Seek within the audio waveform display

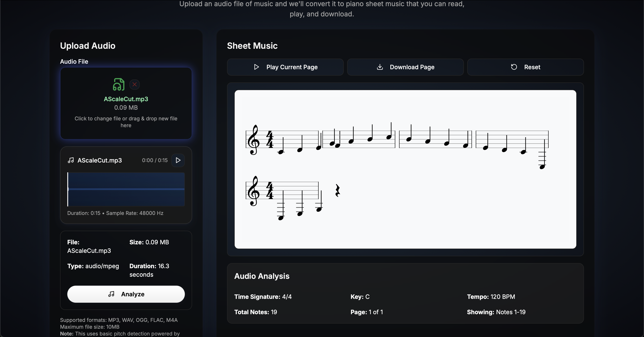click(x=126, y=189)
